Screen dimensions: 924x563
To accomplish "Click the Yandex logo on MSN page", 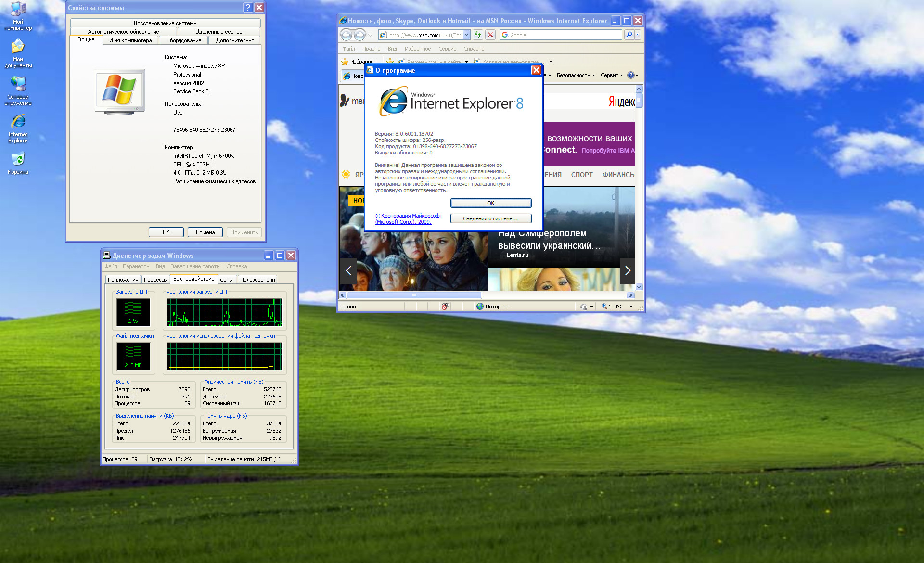I will pyautogui.click(x=621, y=102).
